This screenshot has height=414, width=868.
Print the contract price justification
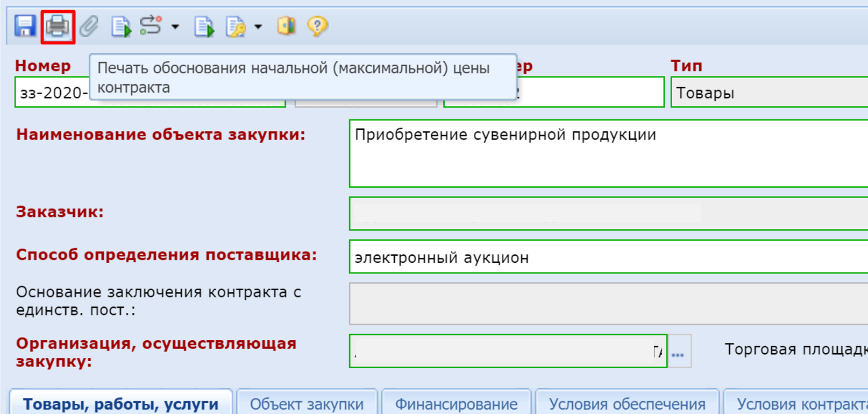pos(58,26)
